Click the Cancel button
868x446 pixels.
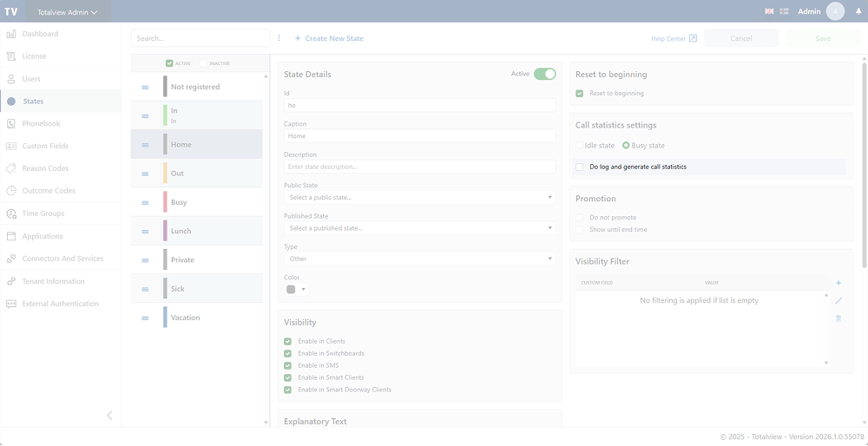(x=741, y=38)
